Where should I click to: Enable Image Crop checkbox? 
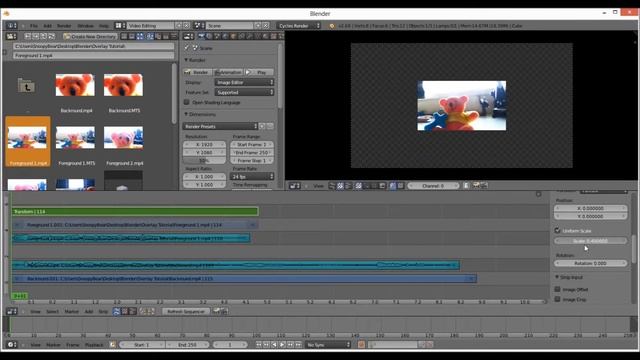(558, 299)
